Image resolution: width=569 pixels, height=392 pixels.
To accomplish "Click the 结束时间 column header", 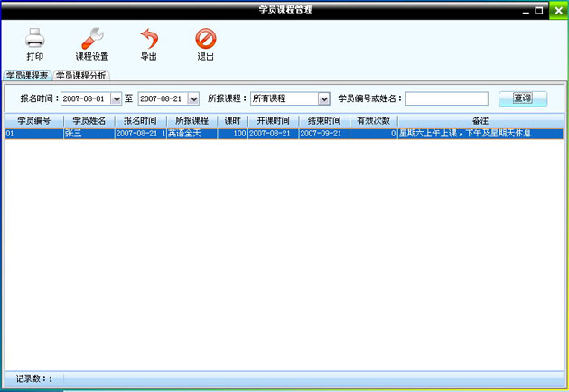I will (x=323, y=120).
